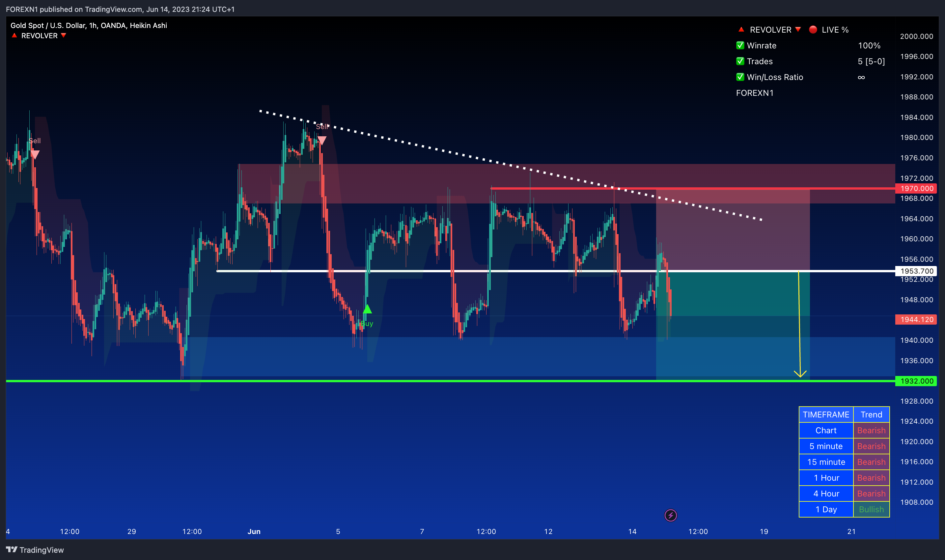Click the TIMEFRAME table header cell
This screenshot has width=945, height=560.
[826, 414]
